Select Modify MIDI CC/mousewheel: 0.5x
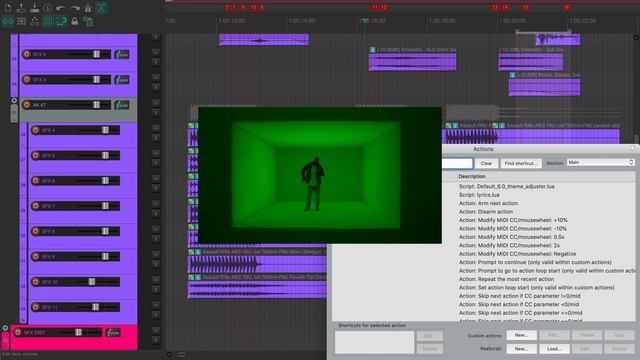Viewport: 640px width, 360px height. coord(511,237)
